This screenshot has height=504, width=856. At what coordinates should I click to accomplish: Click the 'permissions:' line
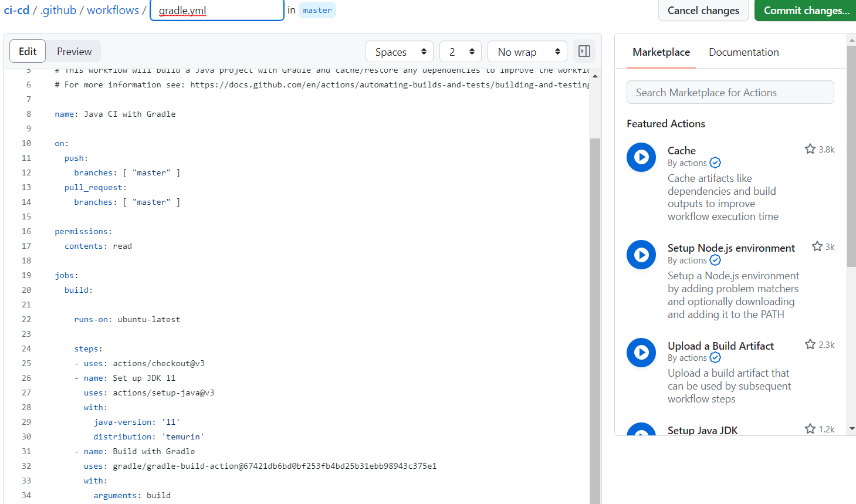point(83,231)
